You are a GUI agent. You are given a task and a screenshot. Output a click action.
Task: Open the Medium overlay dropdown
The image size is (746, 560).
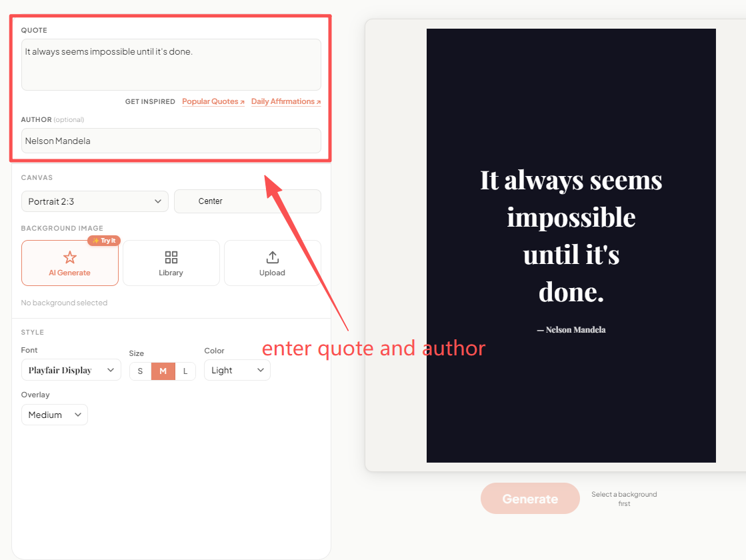(54, 414)
